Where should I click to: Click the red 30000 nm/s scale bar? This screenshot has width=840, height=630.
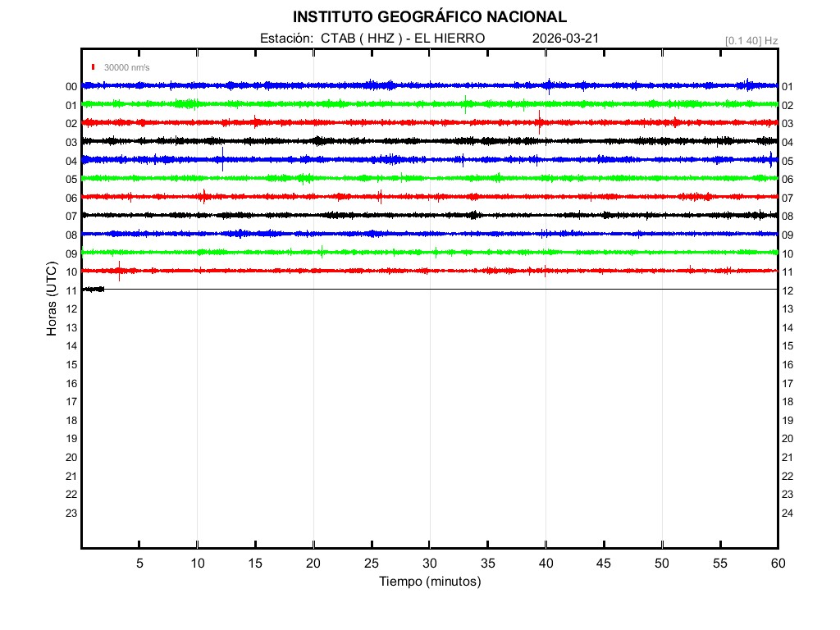coord(94,67)
